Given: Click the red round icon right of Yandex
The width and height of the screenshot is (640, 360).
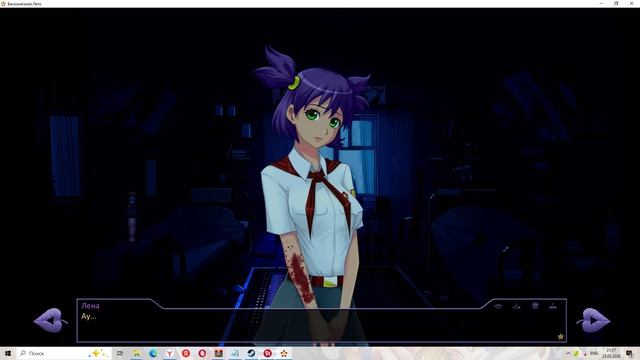Looking at the screenshot, I should tap(186, 353).
